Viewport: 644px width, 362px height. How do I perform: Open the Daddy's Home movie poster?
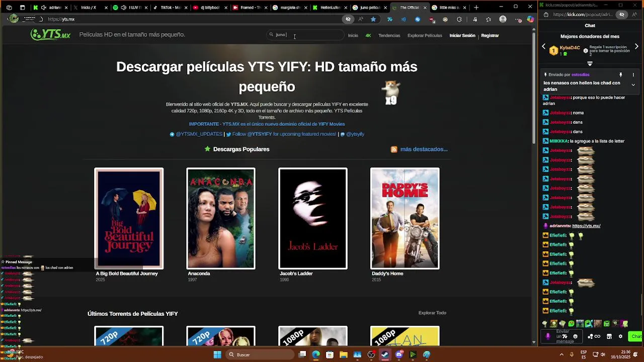[x=405, y=218]
